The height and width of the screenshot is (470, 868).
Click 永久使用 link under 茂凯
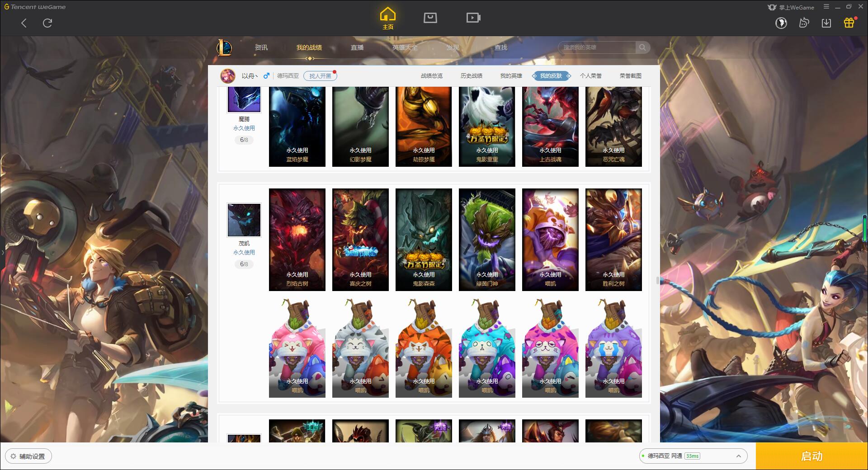pyautogui.click(x=244, y=253)
